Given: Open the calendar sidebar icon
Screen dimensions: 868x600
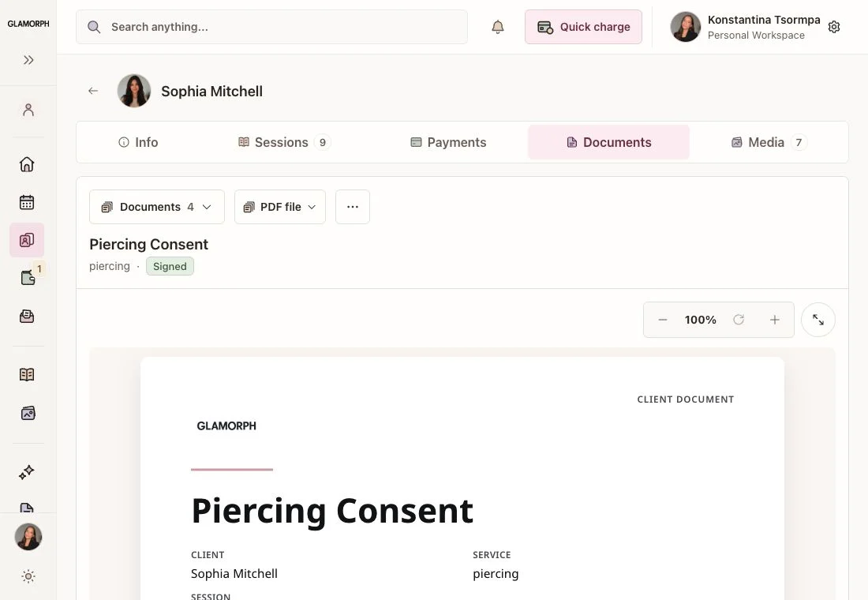Looking at the screenshot, I should 27,202.
